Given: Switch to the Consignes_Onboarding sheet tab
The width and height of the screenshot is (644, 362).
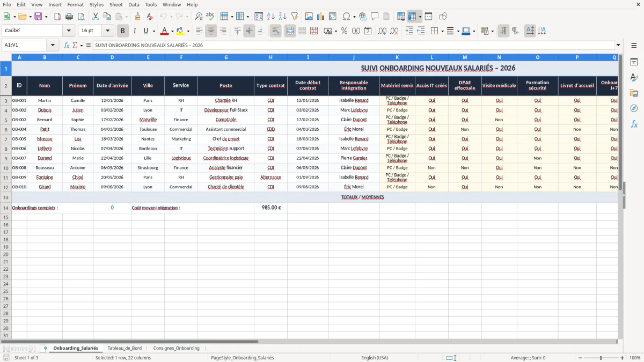Looking at the screenshot, I should (176, 348).
